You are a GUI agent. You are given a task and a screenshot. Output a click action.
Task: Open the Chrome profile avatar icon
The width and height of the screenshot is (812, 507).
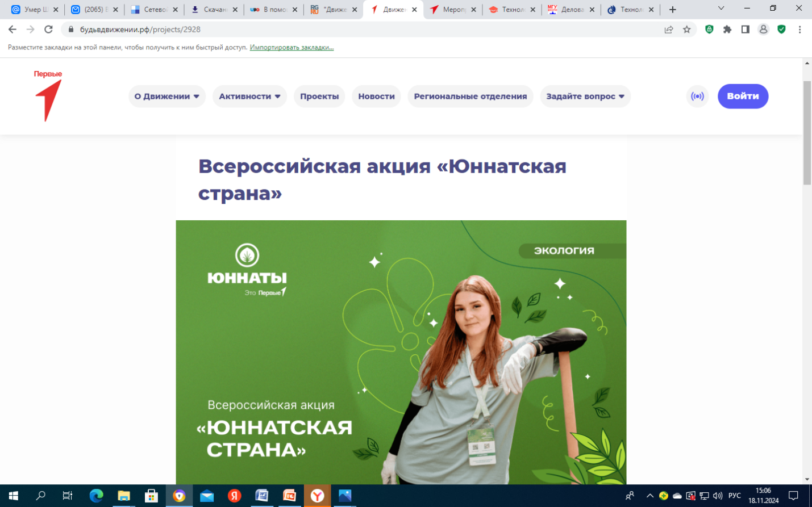pyautogui.click(x=763, y=30)
